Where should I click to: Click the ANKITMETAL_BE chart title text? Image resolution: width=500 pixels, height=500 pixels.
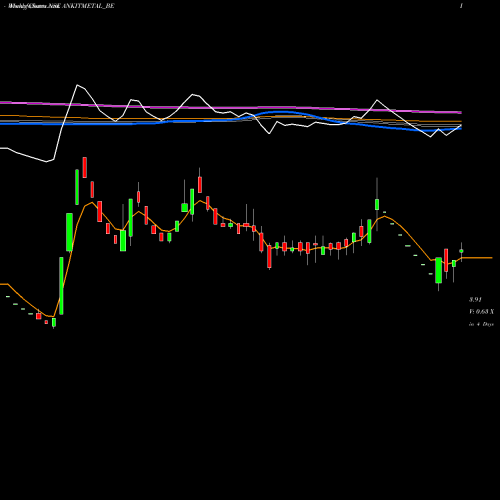88,6
